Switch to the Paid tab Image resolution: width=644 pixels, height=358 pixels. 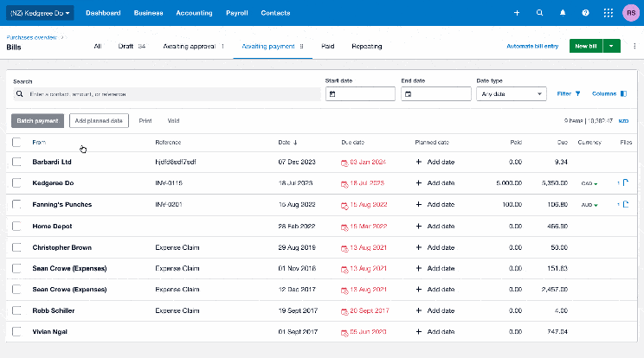tap(328, 47)
